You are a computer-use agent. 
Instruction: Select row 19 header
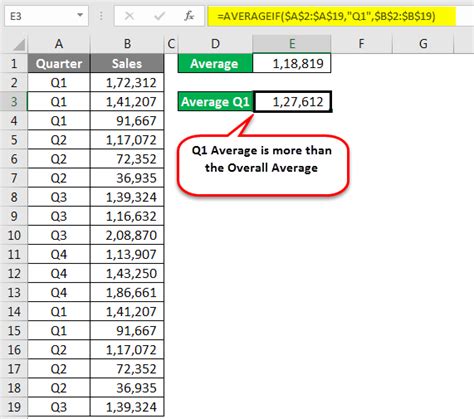point(14,407)
